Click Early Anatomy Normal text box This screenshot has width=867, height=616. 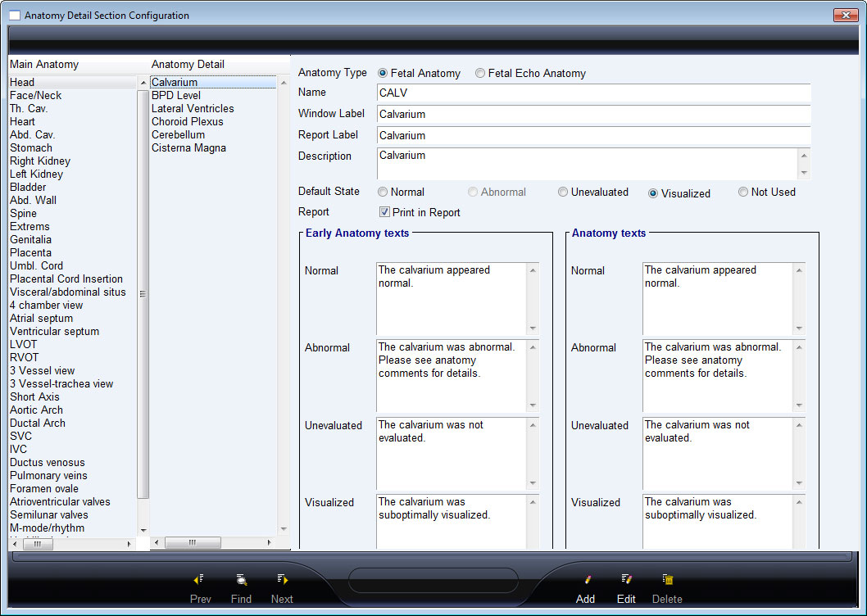tap(452, 299)
